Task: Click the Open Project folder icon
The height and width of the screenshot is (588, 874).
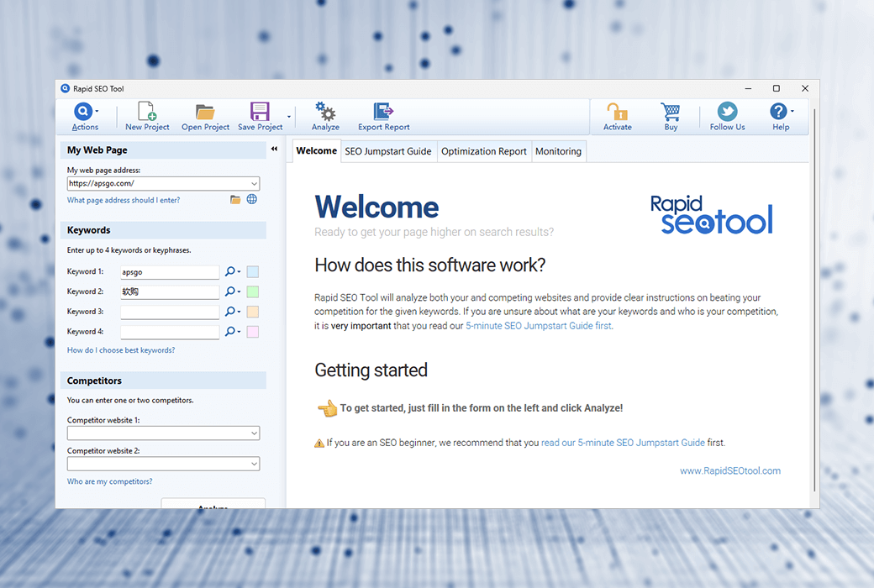Action: (x=205, y=112)
